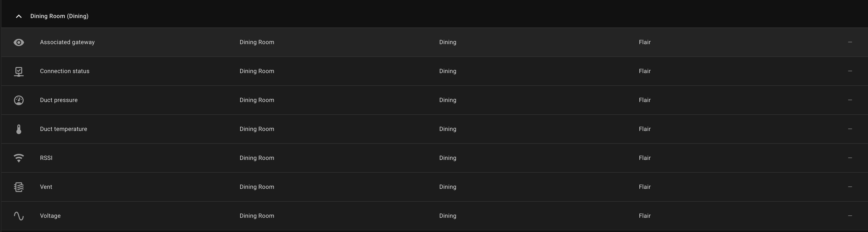Click the Voltage sine wave icon
This screenshot has width=868, height=232.
click(x=19, y=216)
